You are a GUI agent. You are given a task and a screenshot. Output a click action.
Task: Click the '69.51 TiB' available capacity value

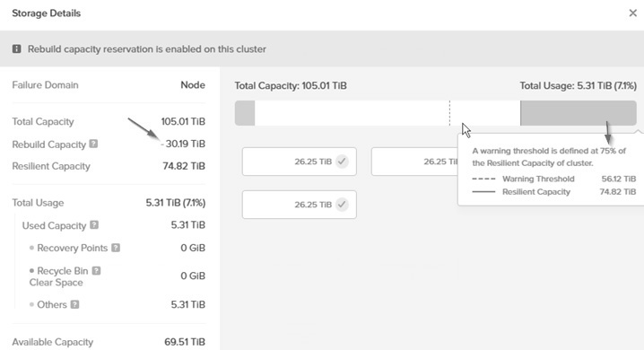pyautogui.click(x=185, y=342)
